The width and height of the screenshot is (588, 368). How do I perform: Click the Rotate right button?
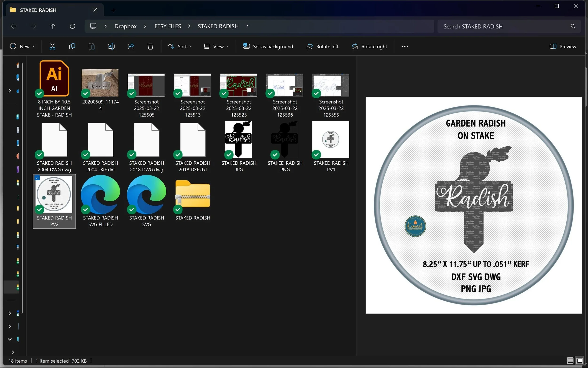[369, 46]
